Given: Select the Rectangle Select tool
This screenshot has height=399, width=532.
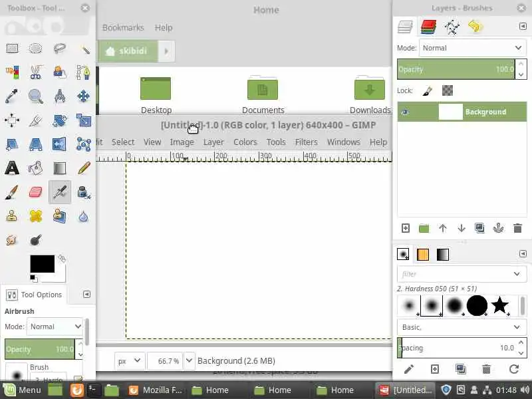Looking at the screenshot, I should tap(12, 49).
